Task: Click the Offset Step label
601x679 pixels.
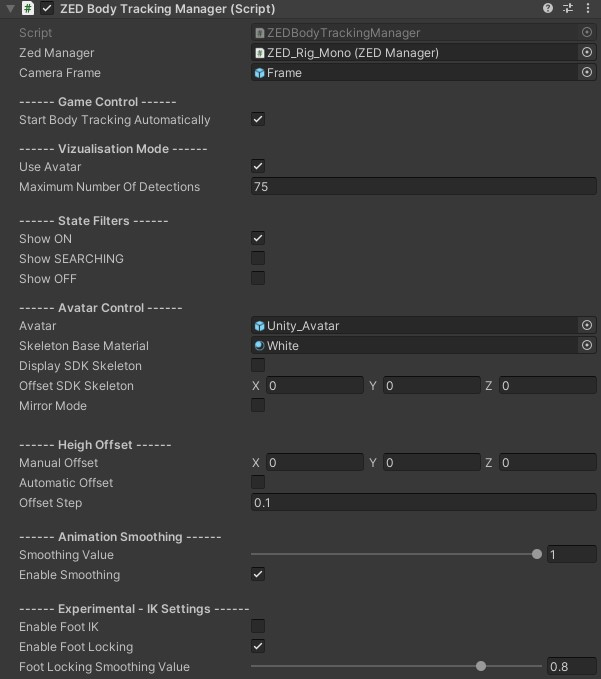Action: (51, 503)
